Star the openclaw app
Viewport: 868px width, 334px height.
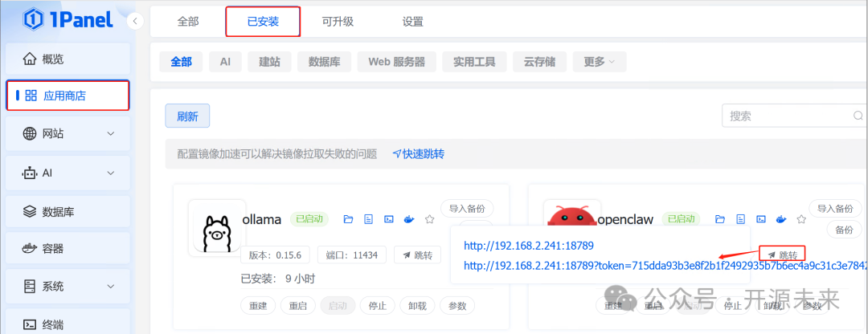pos(801,219)
